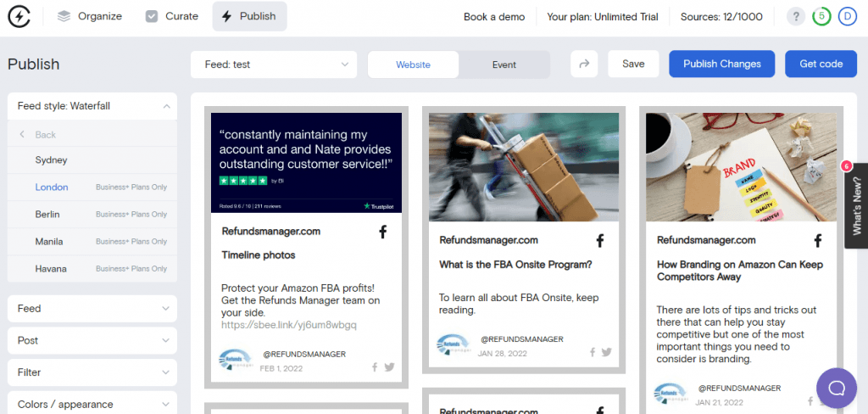Open the Curate tab

click(x=171, y=17)
